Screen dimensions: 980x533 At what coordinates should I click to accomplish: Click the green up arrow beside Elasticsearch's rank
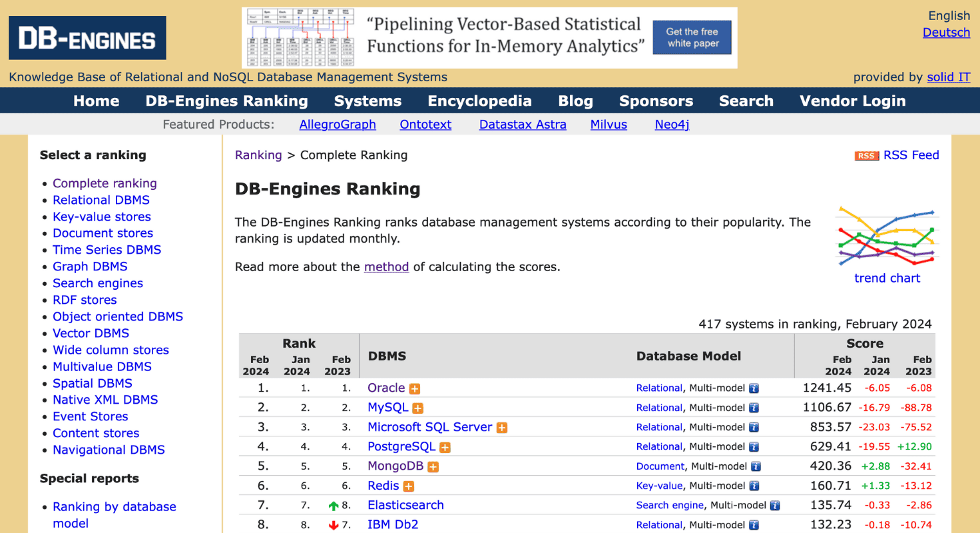(x=332, y=505)
